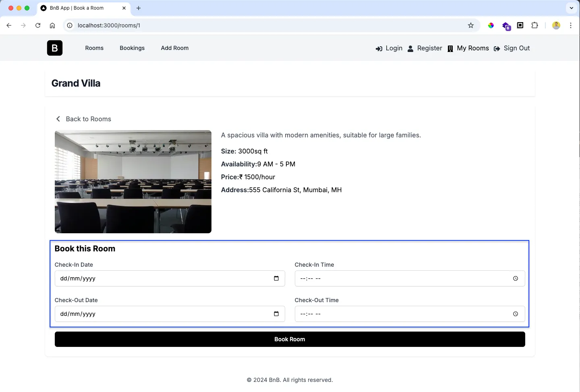The height and width of the screenshot is (392, 580).
Task: Click the 'Book this Room' heading
Action: point(85,249)
